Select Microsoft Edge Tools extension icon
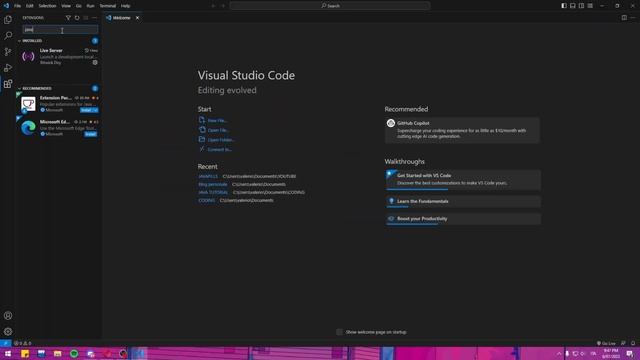Image resolution: width=640 pixels, height=360 pixels. pyautogui.click(x=28, y=128)
